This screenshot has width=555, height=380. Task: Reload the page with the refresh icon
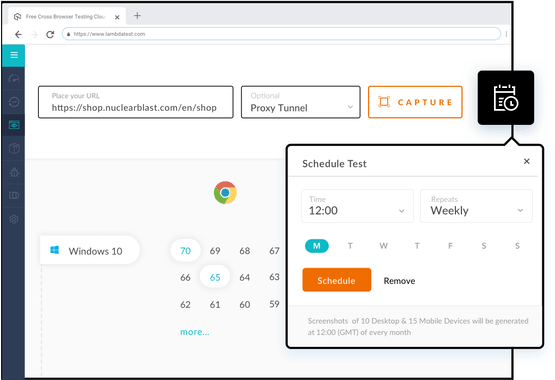(x=50, y=34)
